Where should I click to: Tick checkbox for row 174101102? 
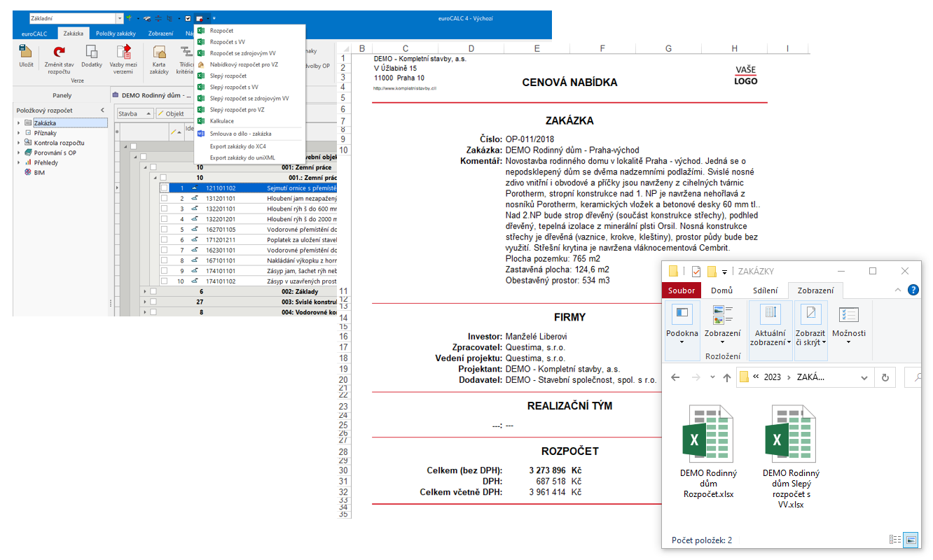pyautogui.click(x=164, y=281)
